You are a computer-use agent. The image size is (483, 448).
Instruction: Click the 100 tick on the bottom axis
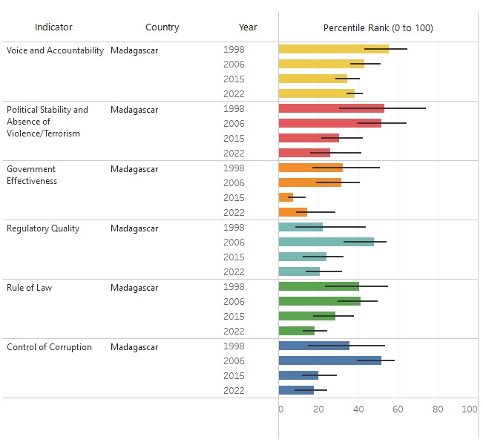[x=469, y=409]
